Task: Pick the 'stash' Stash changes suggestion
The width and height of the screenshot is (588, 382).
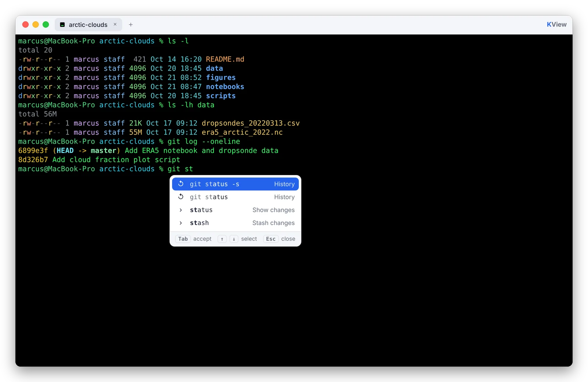Action: (x=235, y=223)
